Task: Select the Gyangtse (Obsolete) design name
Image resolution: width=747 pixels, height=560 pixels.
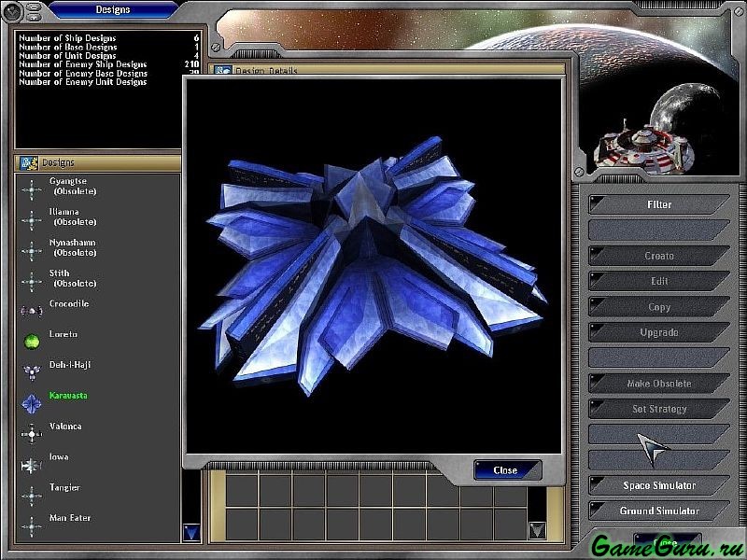Action: coord(73,186)
